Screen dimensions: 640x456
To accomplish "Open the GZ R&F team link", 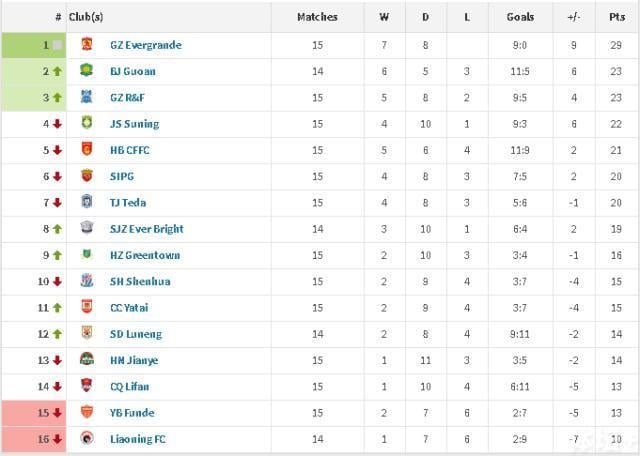I will [x=130, y=98].
